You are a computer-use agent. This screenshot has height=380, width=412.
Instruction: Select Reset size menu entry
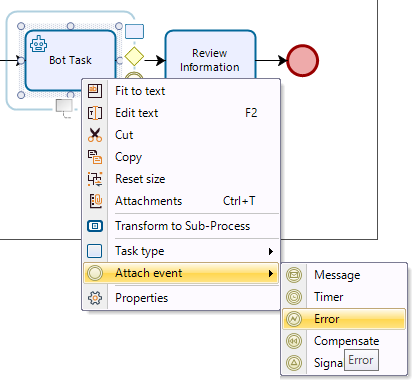point(181,179)
